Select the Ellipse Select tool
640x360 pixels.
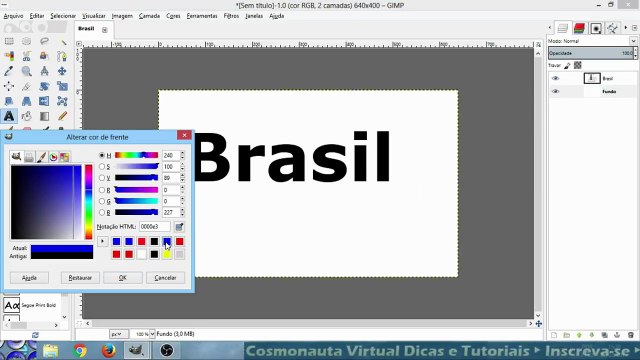(x=27, y=41)
